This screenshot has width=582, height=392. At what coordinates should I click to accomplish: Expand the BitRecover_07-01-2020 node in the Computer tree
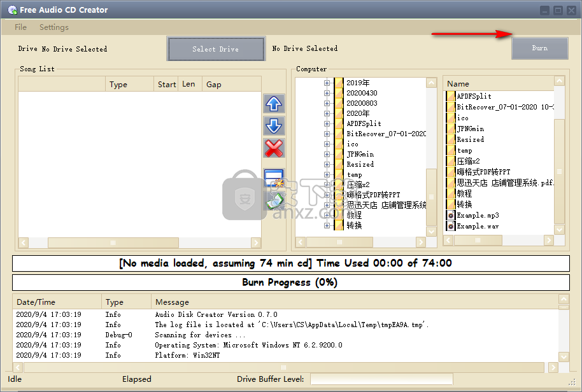(x=327, y=134)
